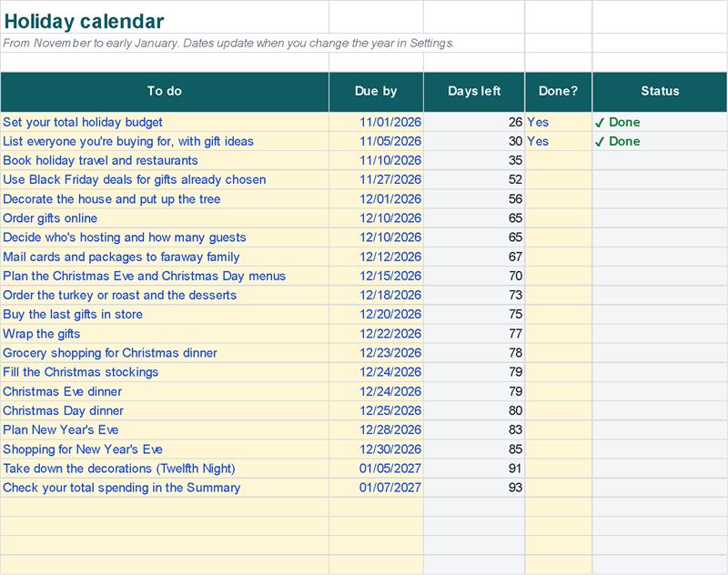This screenshot has width=728, height=575.
Task: Click 'Buy the last gifts in store'
Action: pyautogui.click(x=165, y=314)
